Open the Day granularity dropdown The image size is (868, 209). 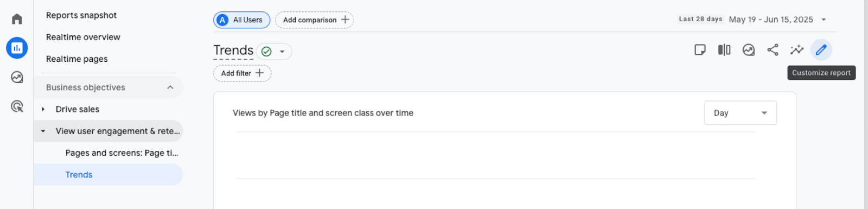[x=740, y=113]
